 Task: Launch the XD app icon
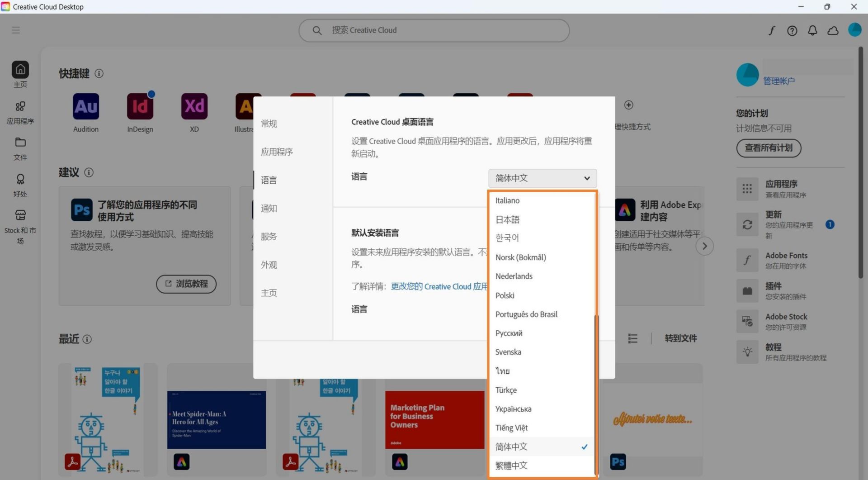tap(194, 106)
